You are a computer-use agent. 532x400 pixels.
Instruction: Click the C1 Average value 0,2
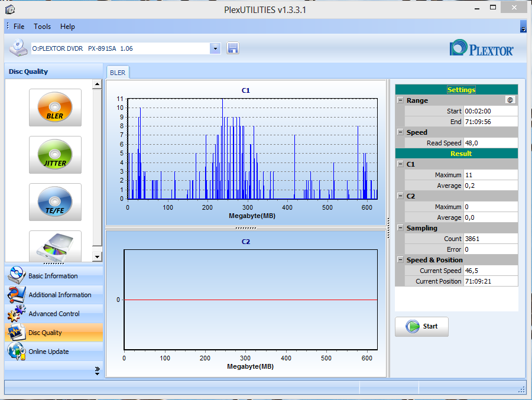pos(491,186)
